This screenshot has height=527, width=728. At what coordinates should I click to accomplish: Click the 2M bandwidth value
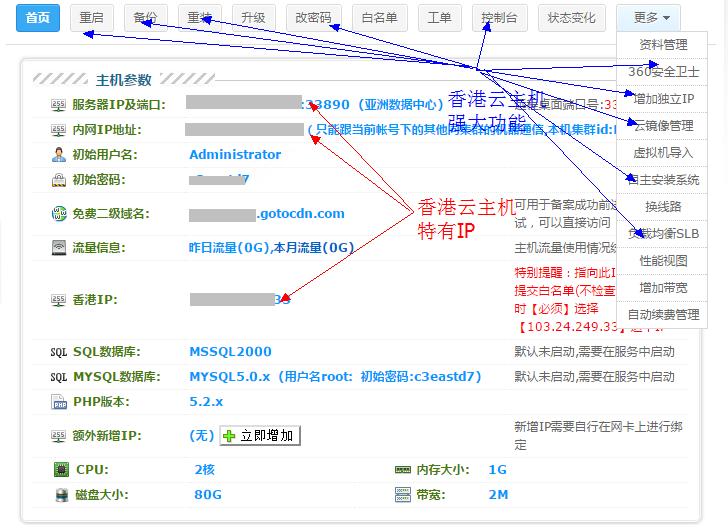[498, 495]
